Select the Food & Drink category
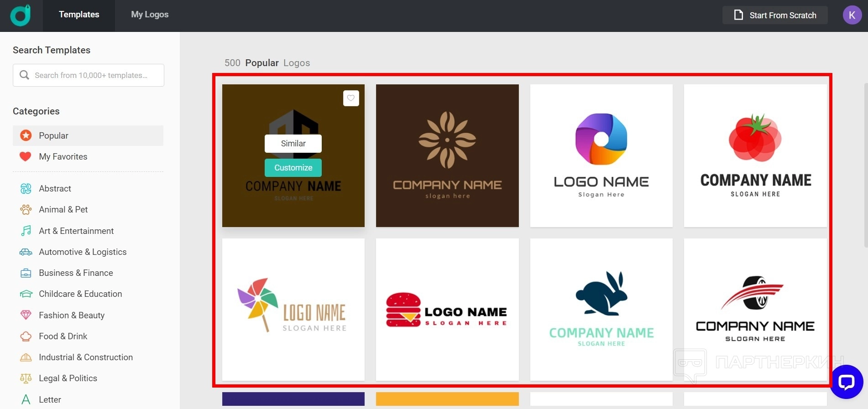868x409 pixels. tap(63, 336)
